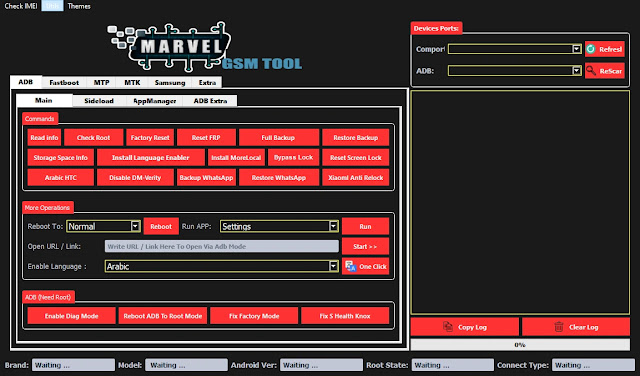640x376 pixels.
Task: Open the Themes menu
Action: [x=79, y=6]
